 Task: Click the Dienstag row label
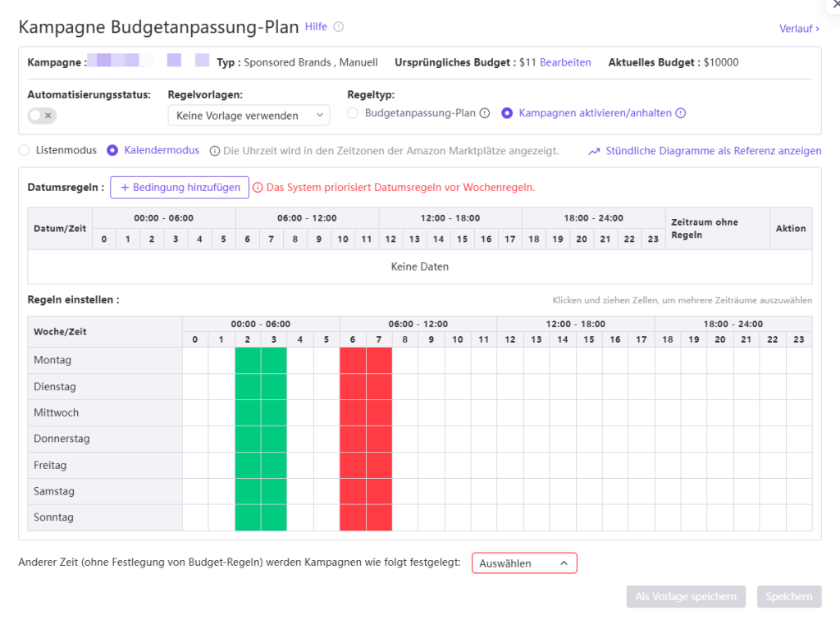tap(55, 387)
